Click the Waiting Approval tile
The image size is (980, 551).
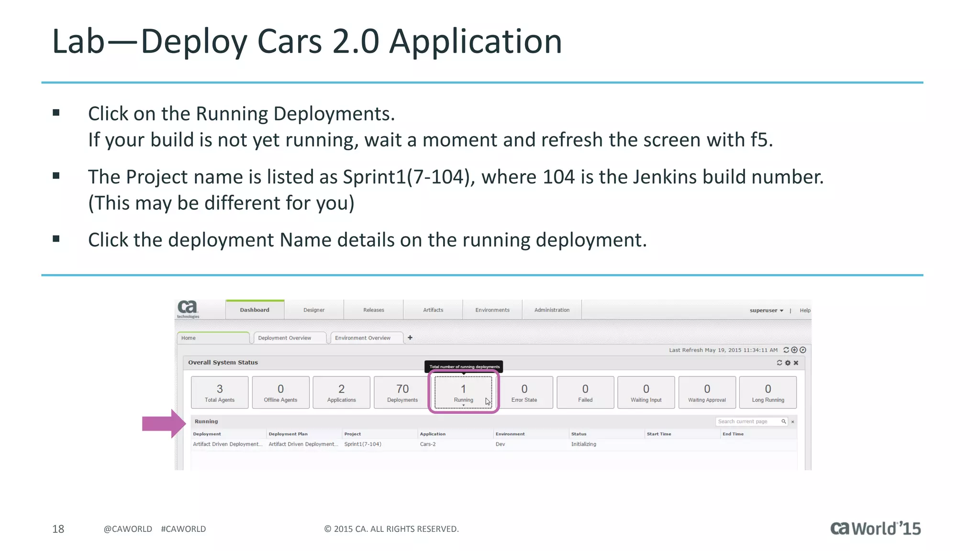(x=707, y=392)
